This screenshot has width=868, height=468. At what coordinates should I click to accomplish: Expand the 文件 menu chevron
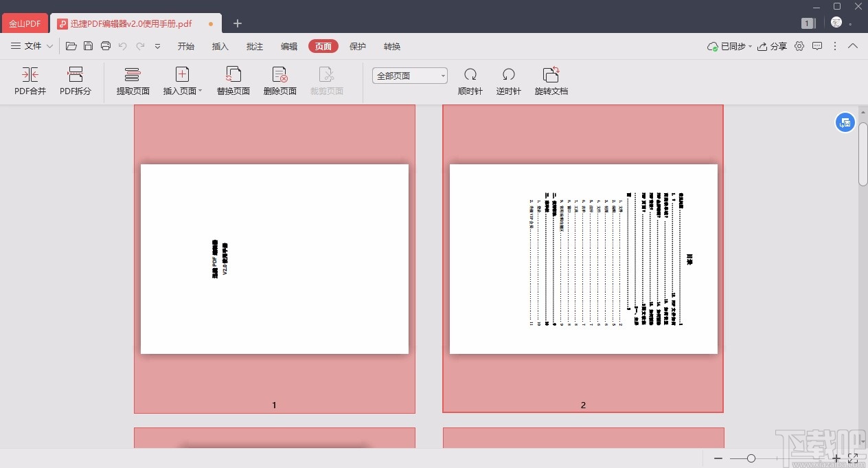coord(49,46)
